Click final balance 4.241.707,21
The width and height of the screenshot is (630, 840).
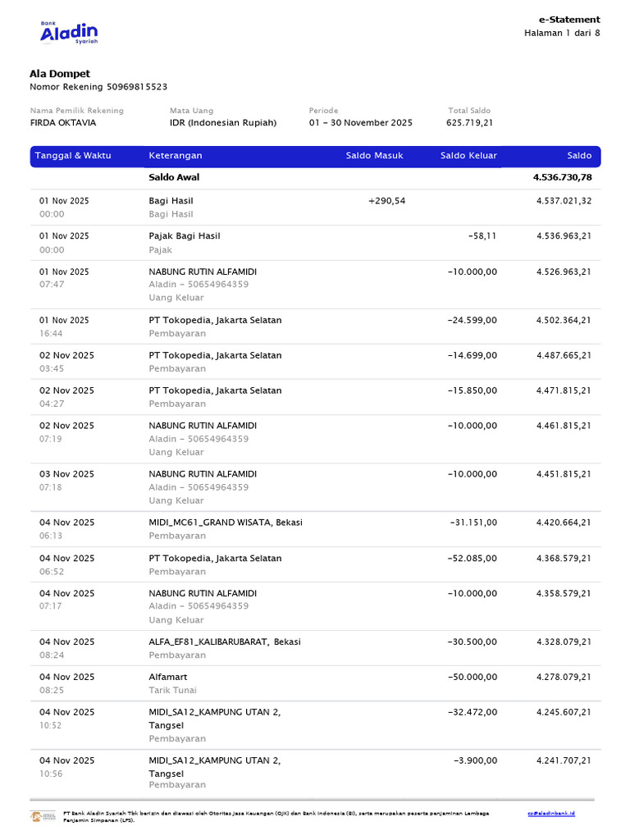pyautogui.click(x=564, y=761)
